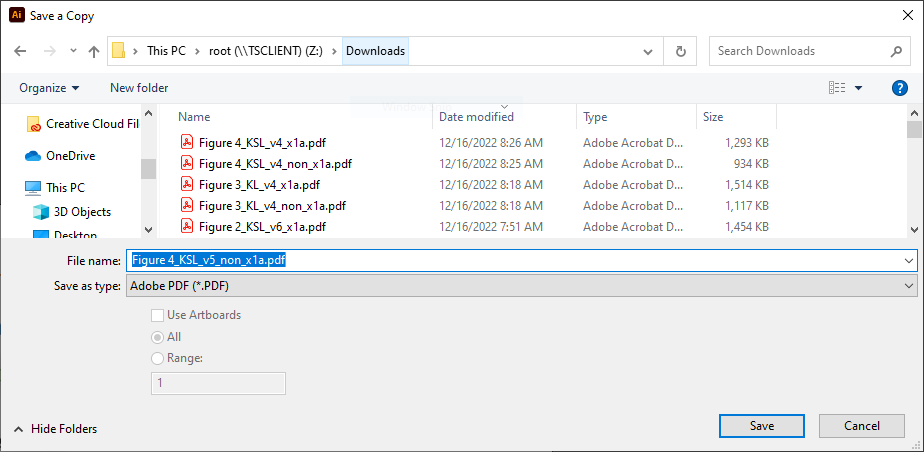Click the Save button
The height and width of the screenshot is (452, 924).
point(762,425)
